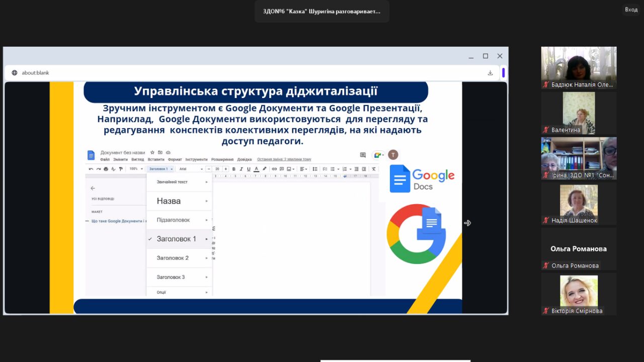Click the Google Meet call icon
This screenshot has height=362, width=644.
[x=378, y=155]
